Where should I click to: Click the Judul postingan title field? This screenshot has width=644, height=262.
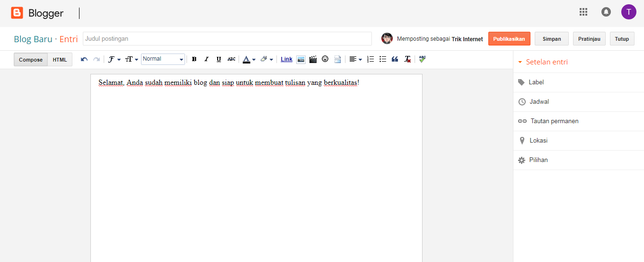[x=227, y=39]
